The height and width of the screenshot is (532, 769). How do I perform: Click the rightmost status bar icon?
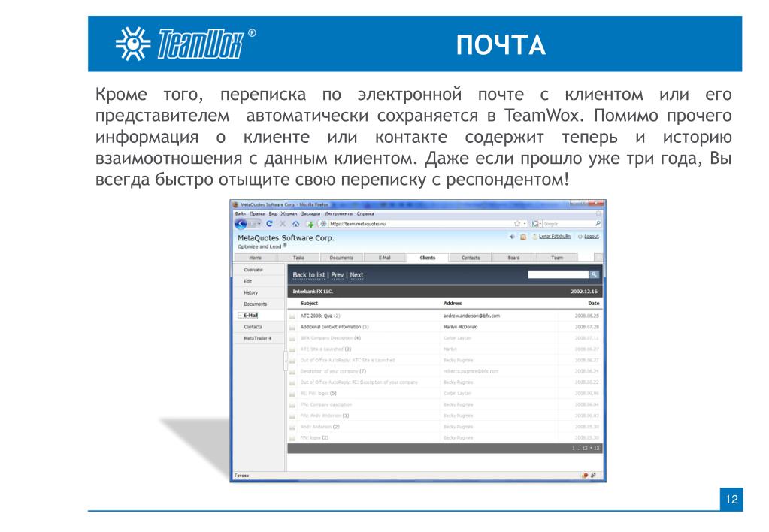(x=593, y=475)
